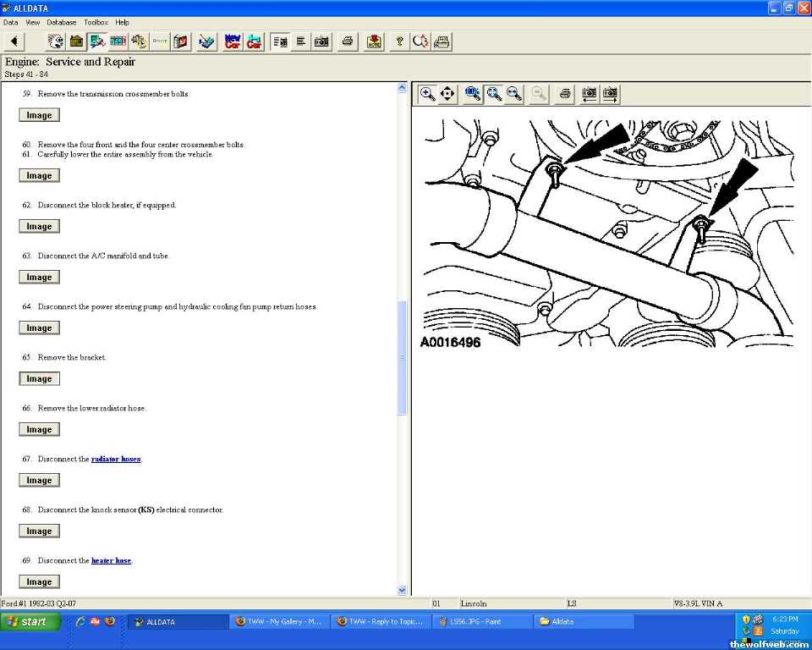This screenshot has width=812, height=650.
Task: Click the New Car toolbar icon
Action: pos(233,41)
